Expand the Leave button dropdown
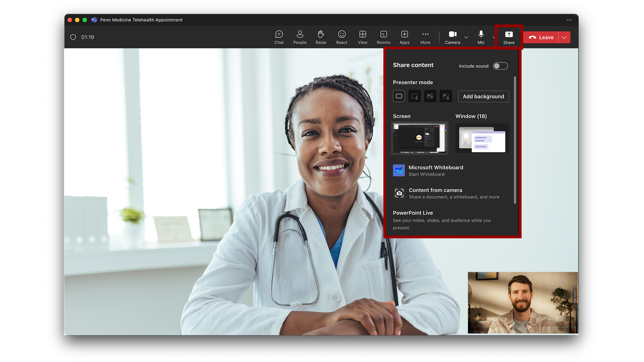This screenshot has height=362, width=644. click(x=564, y=37)
